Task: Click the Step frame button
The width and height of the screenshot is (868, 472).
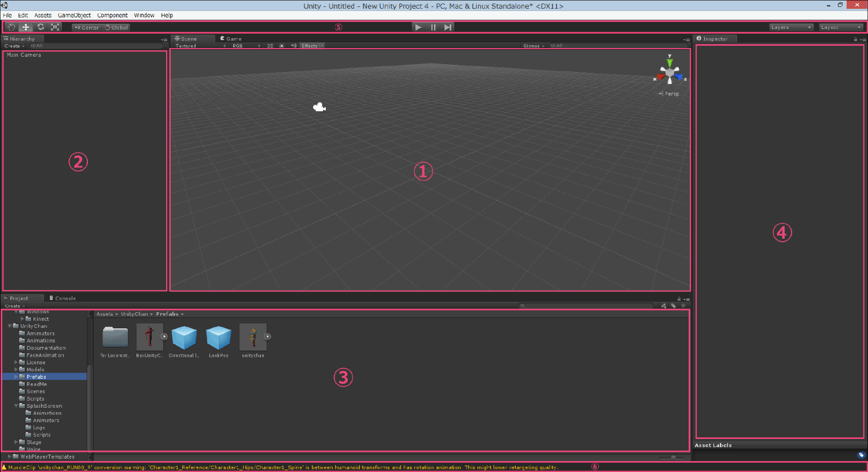Action: click(x=447, y=27)
